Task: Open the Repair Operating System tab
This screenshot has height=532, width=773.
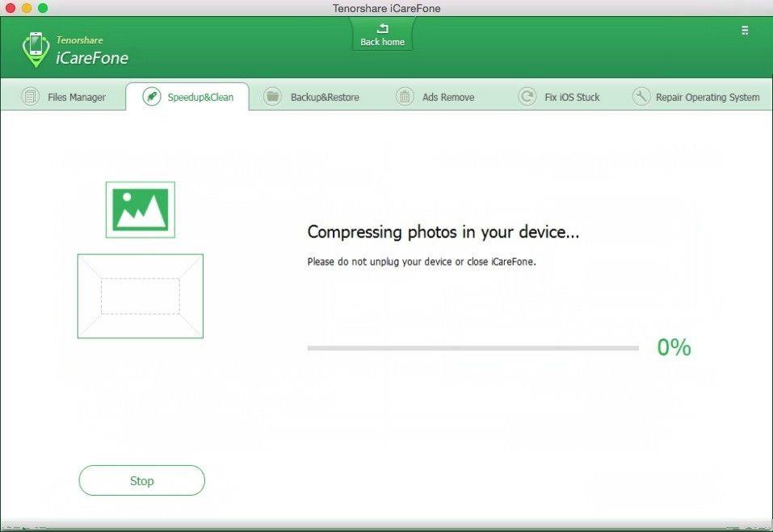Action: coord(696,97)
